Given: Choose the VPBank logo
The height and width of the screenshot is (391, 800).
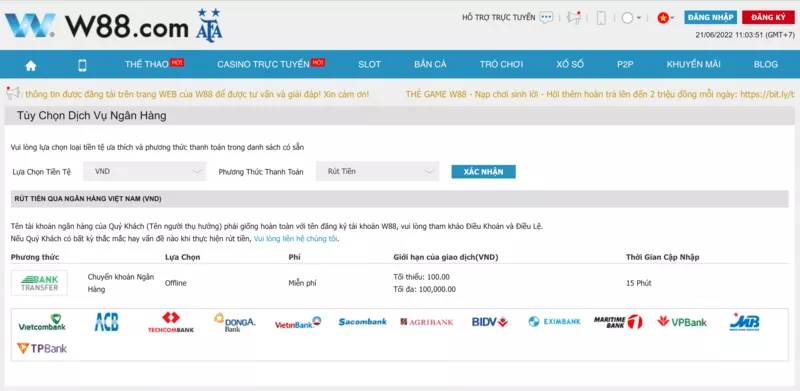Looking at the screenshot, I should [682, 322].
